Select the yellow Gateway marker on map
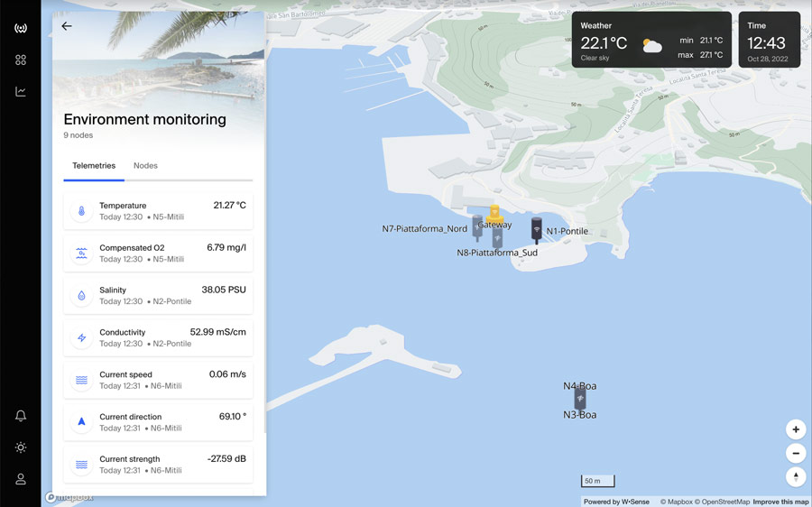Image resolution: width=812 pixels, height=507 pixels. (494, 215)
